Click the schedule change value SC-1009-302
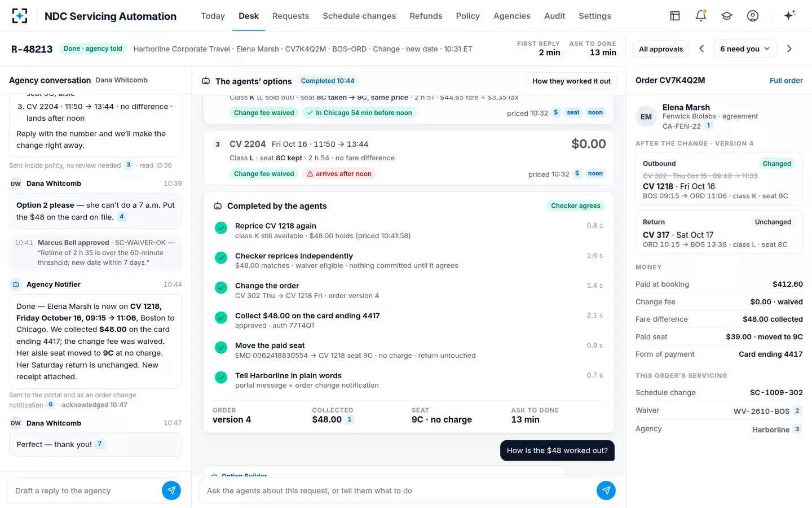812x508 pixels. pos(776,393)
